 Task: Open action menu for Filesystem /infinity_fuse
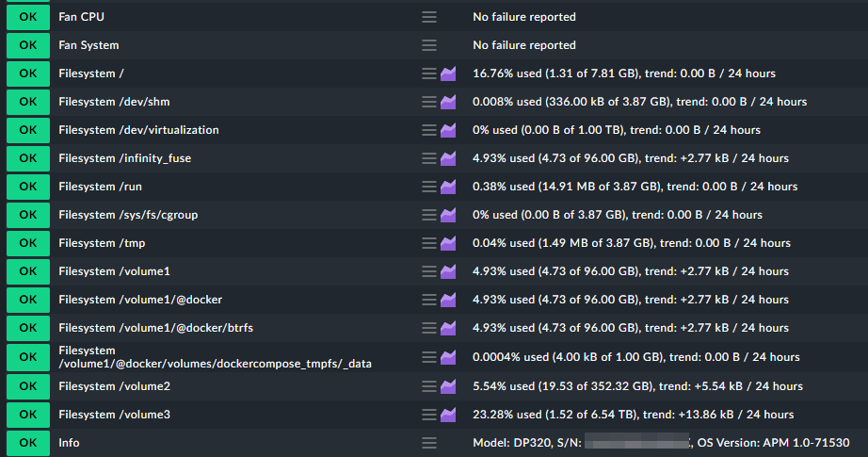(429, 158)
